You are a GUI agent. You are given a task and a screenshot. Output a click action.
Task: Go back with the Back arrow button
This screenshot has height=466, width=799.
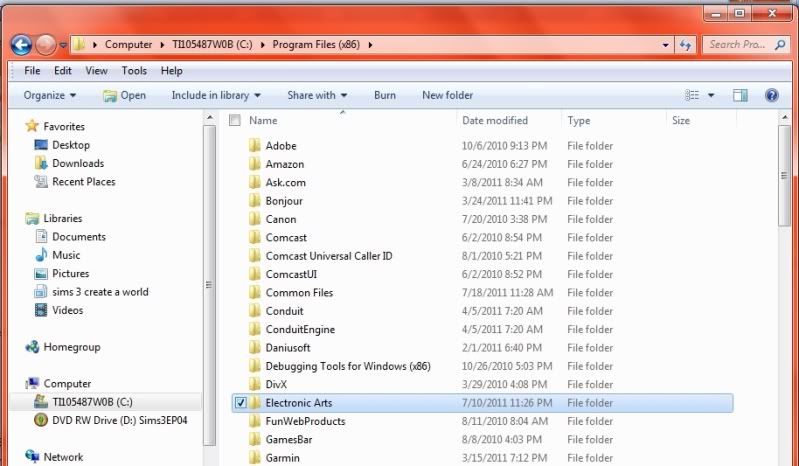coord(21,45)
